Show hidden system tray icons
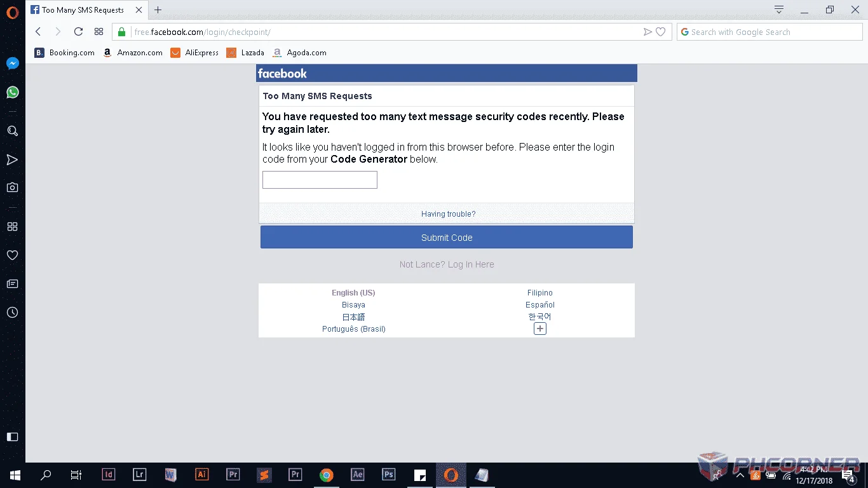The image size is (868, 488). (x=740, y=475)
